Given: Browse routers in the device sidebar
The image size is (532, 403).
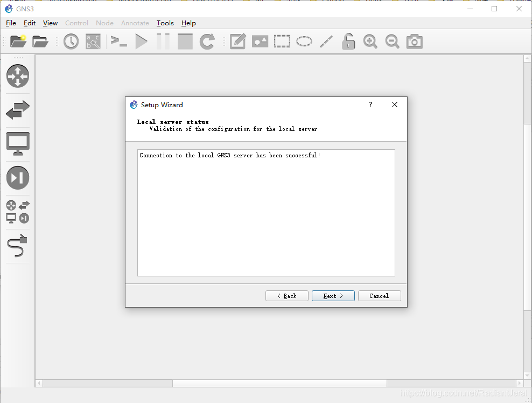Looking at the screenshot, I should [x=18, y=76].
